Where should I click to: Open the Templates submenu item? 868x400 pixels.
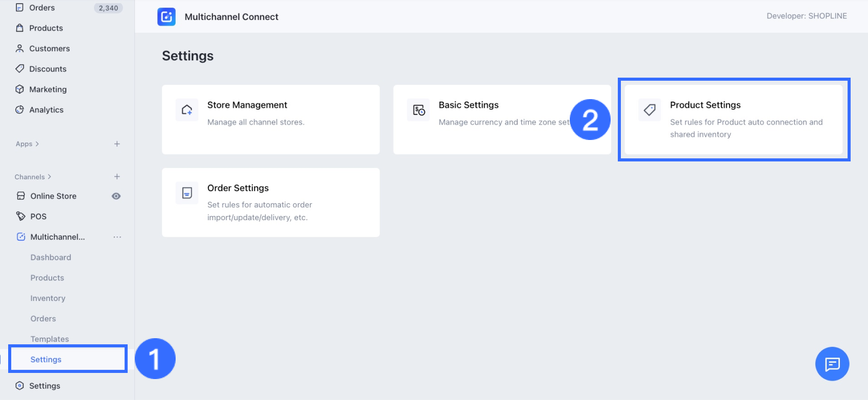[50, 339]
